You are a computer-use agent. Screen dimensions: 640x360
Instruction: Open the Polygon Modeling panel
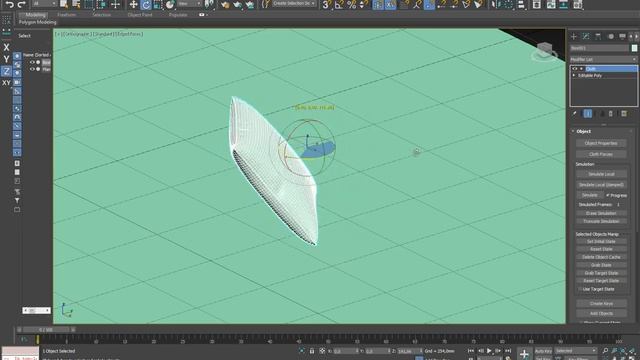38,22
